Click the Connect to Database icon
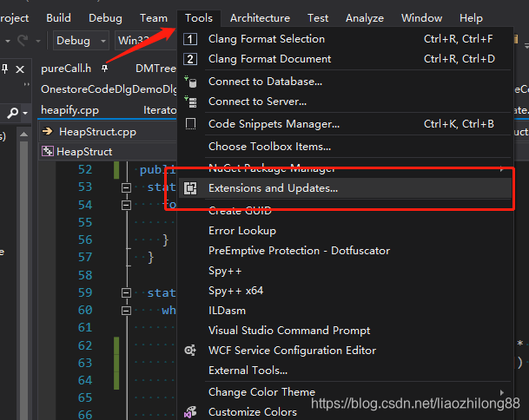The image size is (529, 420). pos(190,82)
